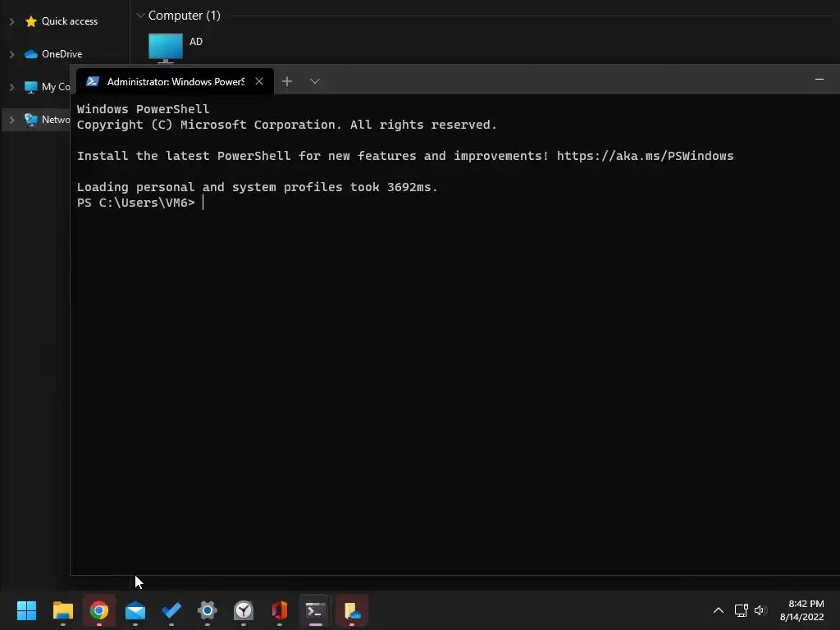Select Quick access in Explorer sidebar
Viewport: 840px width, 630px height.
(69, 21)
